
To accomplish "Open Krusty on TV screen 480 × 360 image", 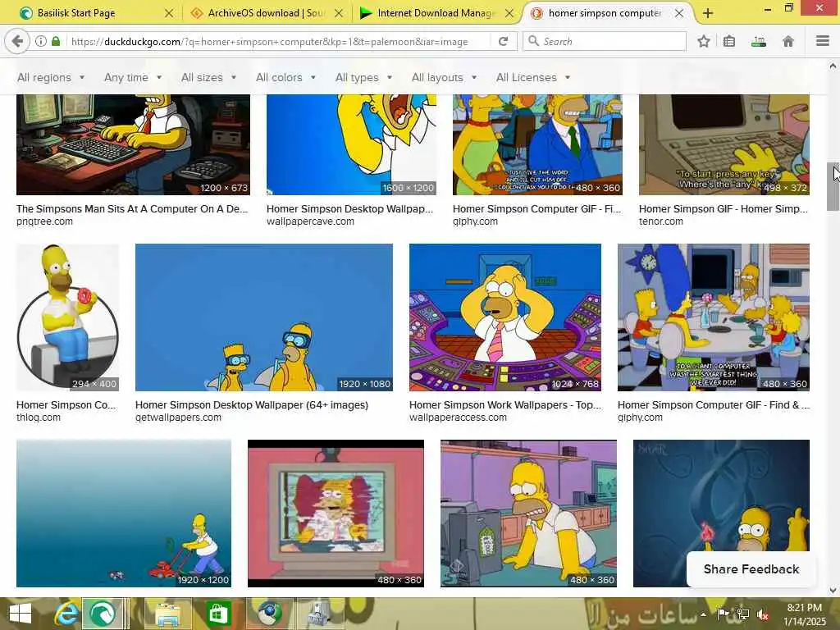I will pos(336,514).
